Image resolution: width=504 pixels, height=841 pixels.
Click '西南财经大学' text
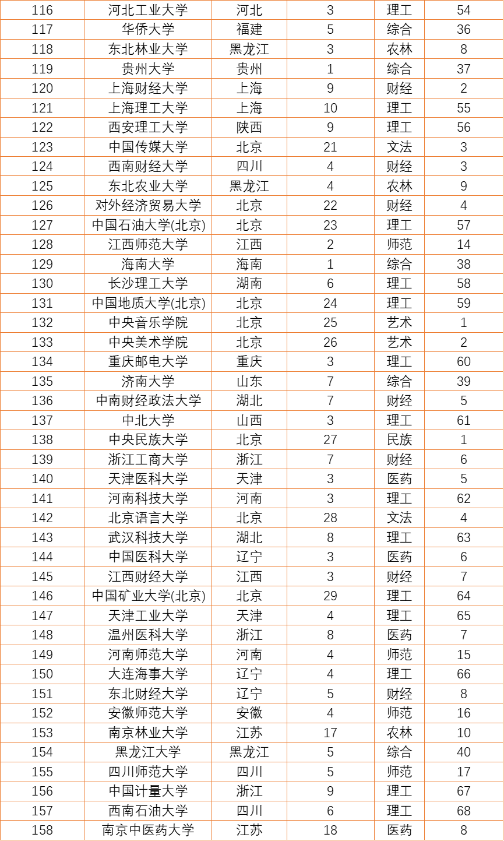click(148, 166)
